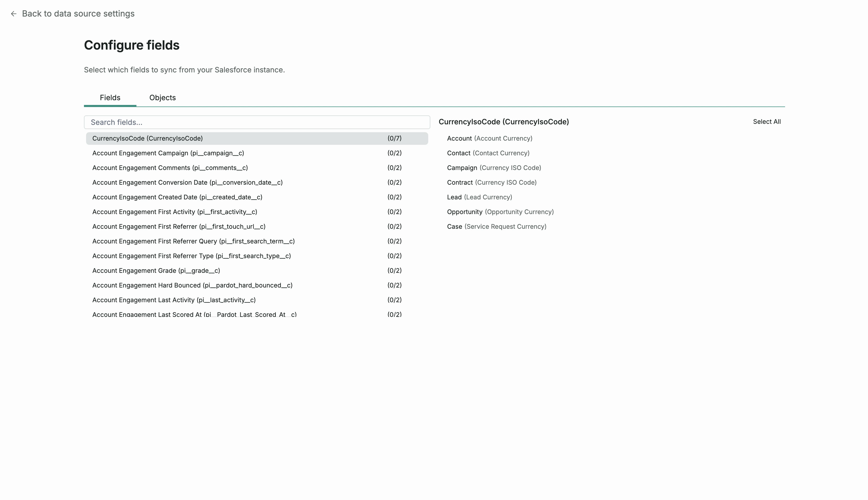Enable Lead (Lead Currency) for sync
The height and width of the screenshot is (500, 868).
pyautogui.click(x=479, y=197)
